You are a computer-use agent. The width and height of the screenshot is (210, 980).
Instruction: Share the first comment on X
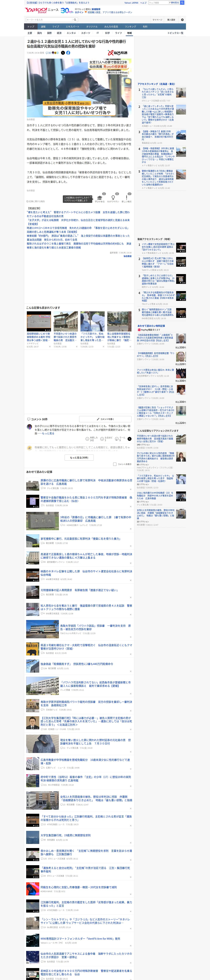point(130,439)
